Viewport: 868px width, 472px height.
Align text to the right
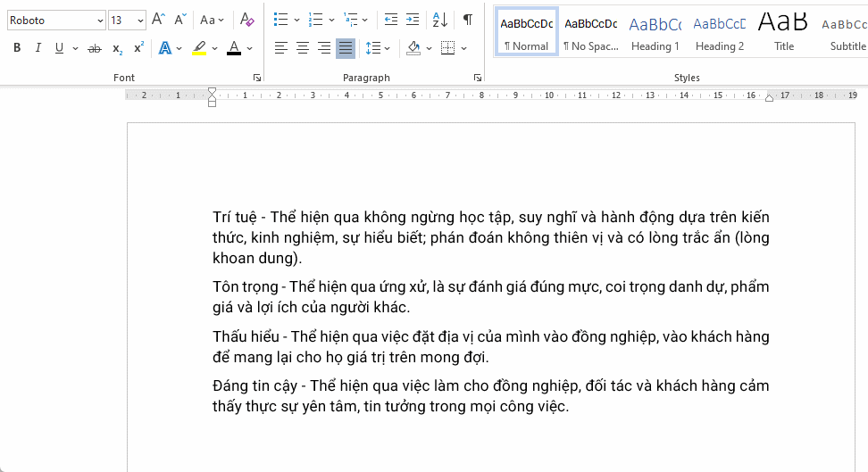[324, 48]
